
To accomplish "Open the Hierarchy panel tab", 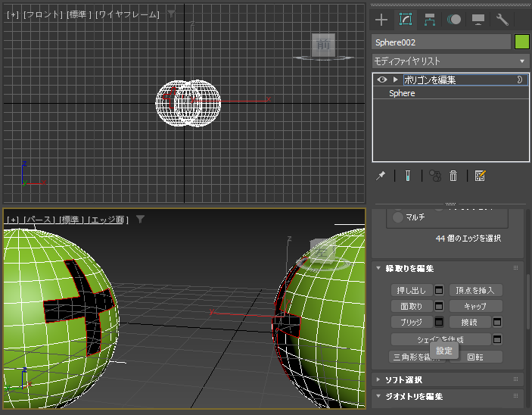I will pyautogui.click(x=430, y=20).
